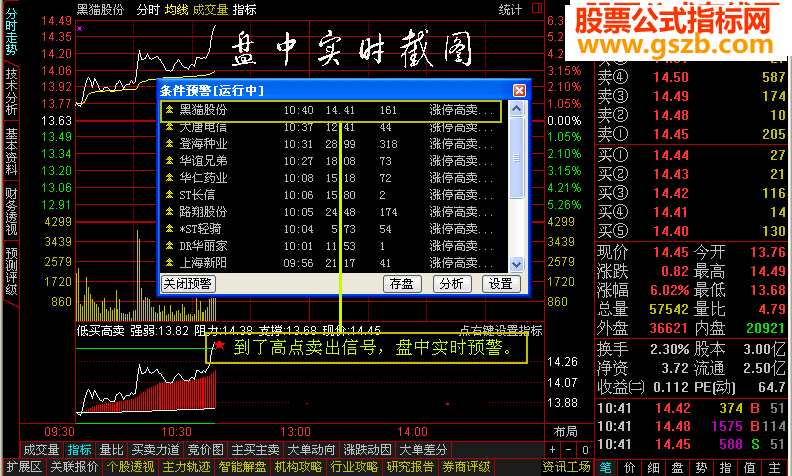Click the 分析 button in alert dialog
Image resolution: width=792 pixels, height=476 pixels.
tap(451, 284)
